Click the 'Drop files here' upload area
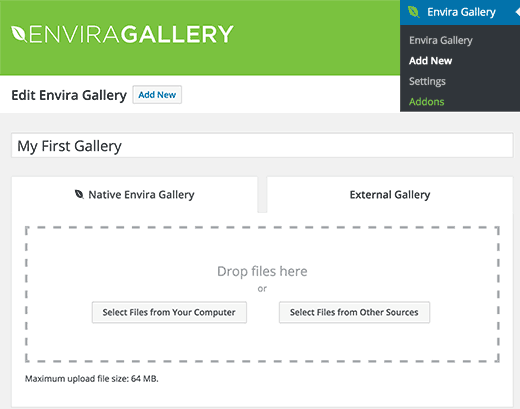The width and height of the screenshot is (520, 409). (x=262, y=294)
